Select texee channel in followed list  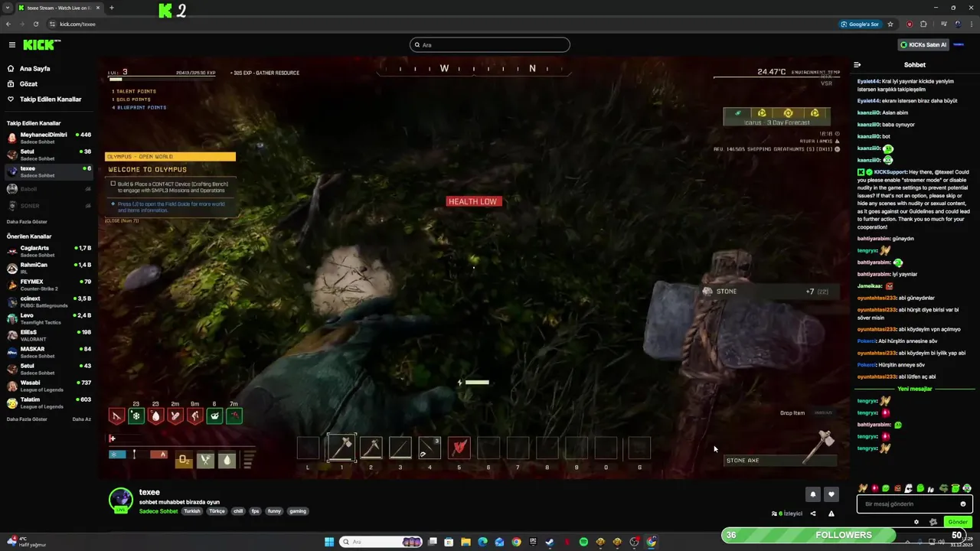click(x=49, y=171)
